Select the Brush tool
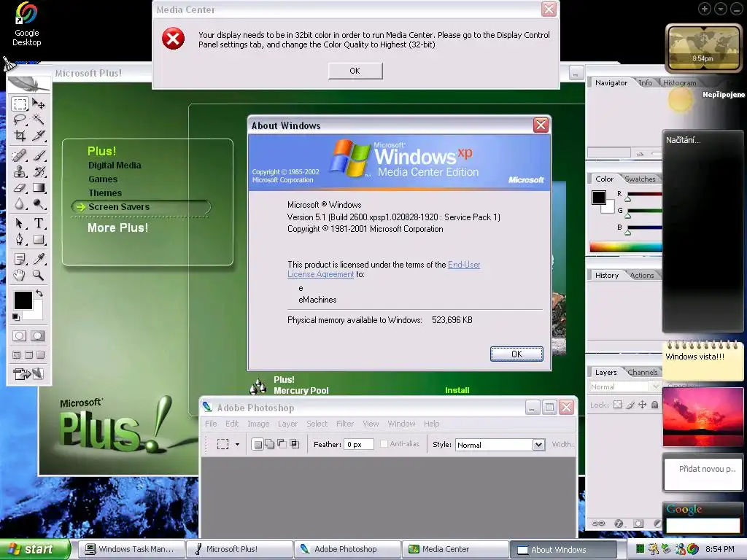747x560 pixels. pyautogui.click(x=39, y=156)
